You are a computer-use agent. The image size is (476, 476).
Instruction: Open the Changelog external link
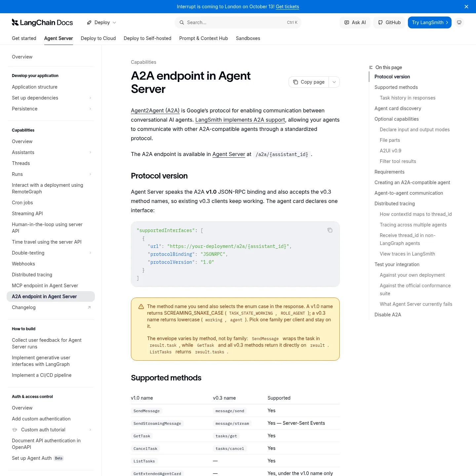(51, 307)
